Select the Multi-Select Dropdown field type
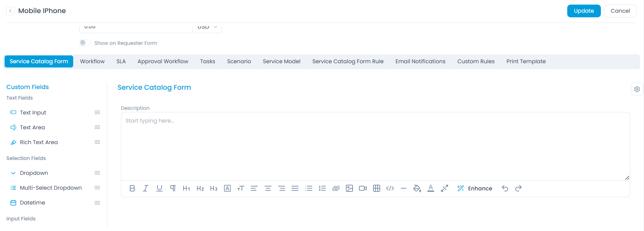Image resolution: width=644 pixels, height=231 pixels. [x=51, y=188]
